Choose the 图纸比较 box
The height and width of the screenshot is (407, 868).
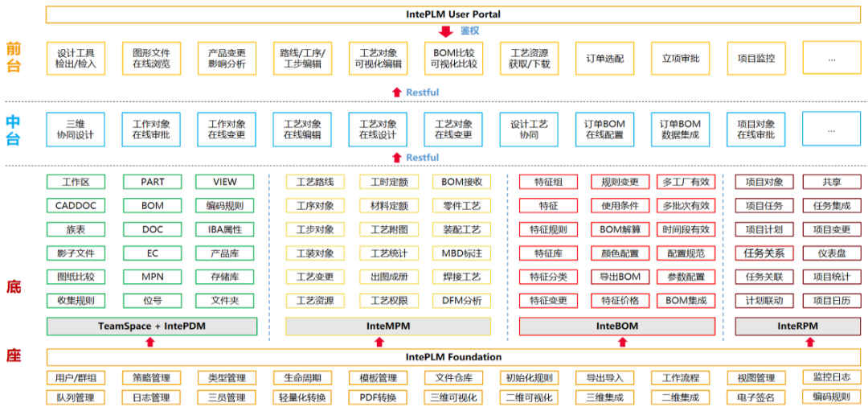(76, 277)
